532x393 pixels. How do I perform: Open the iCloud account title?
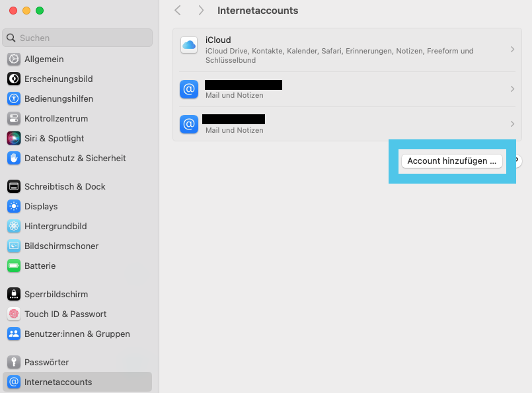click(x=218, y=40)
